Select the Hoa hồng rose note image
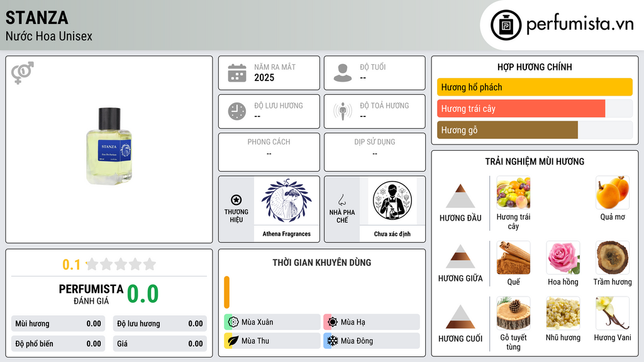Viewport: 644px width, 362px height. pos(563,257)
